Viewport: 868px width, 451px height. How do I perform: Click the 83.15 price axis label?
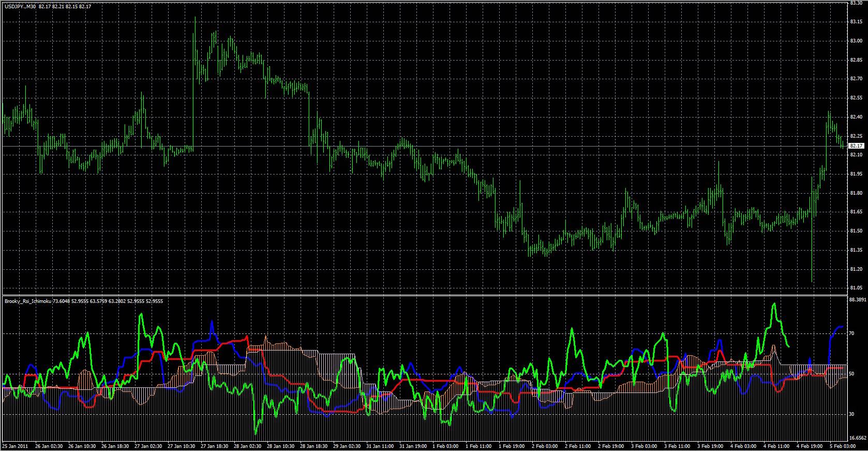(856, 22)
